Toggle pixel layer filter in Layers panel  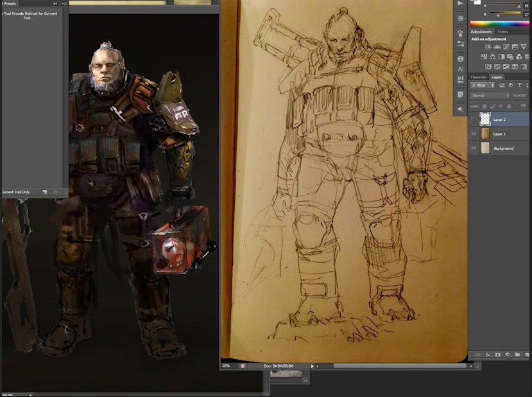tap(502, 85)
